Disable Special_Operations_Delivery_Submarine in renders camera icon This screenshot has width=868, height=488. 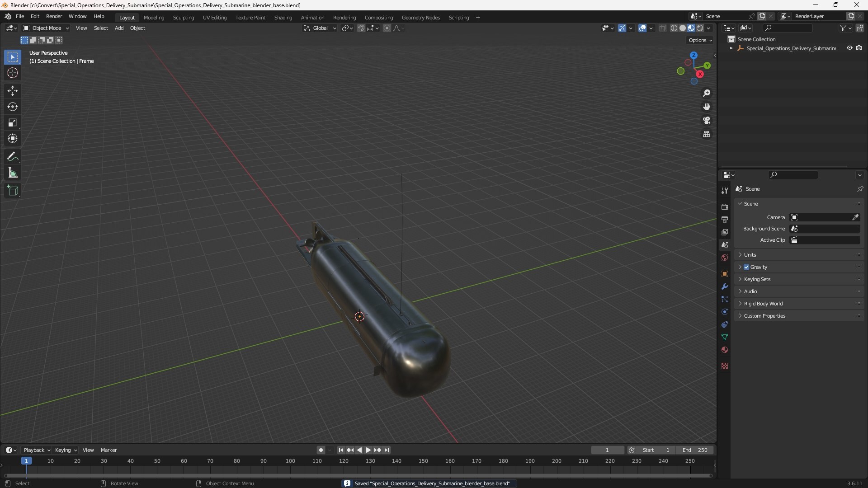pyautogui.click(x=859, y=48)
